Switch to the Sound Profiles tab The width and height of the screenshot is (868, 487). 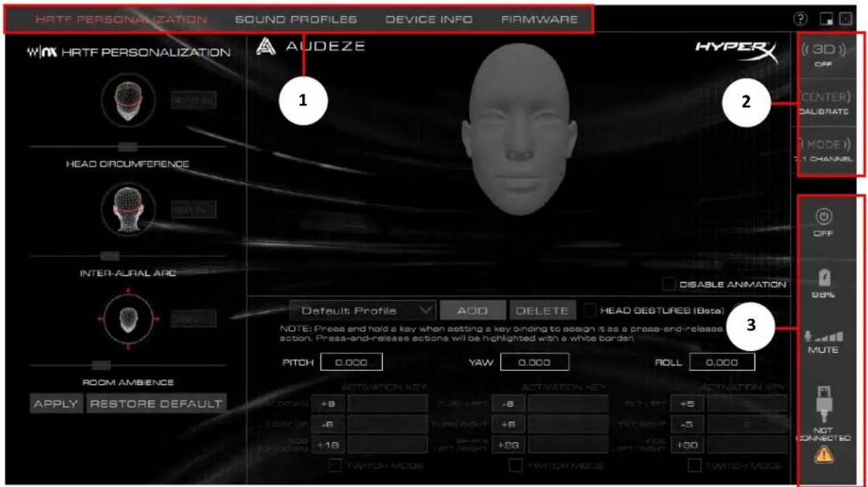point(295,19)
